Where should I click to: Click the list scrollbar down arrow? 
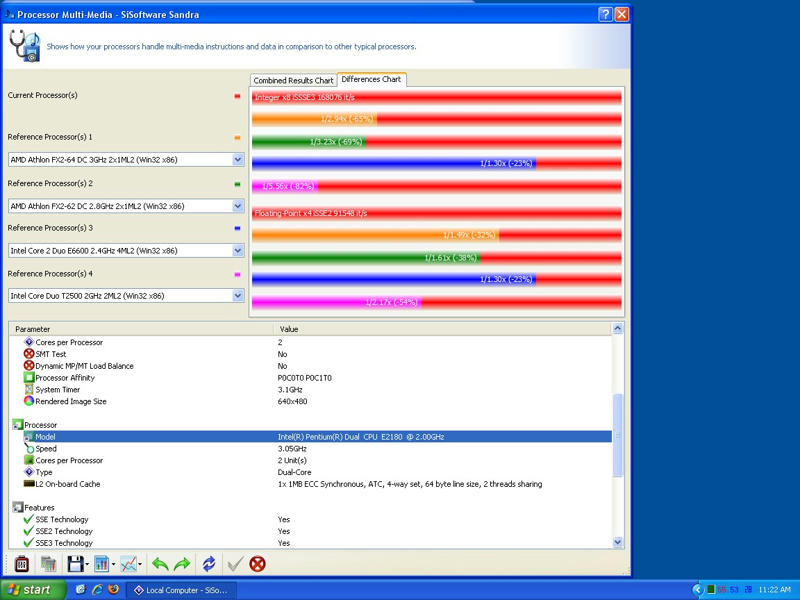(x=617, y=542)
